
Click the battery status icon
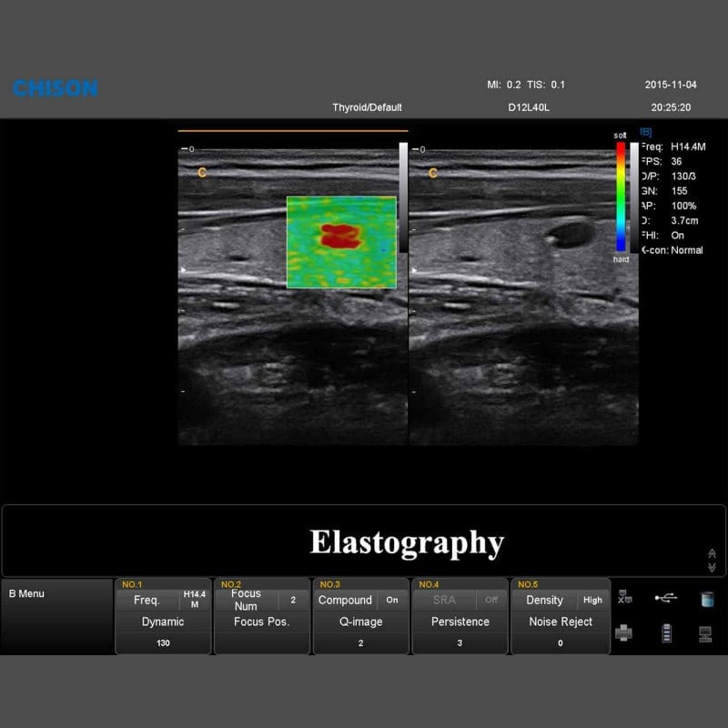click(666, 632)
